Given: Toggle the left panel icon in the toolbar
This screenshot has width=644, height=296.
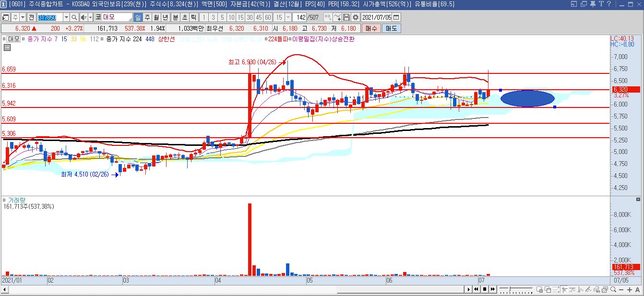Looking at the screenshot, I should coord(5,17).
